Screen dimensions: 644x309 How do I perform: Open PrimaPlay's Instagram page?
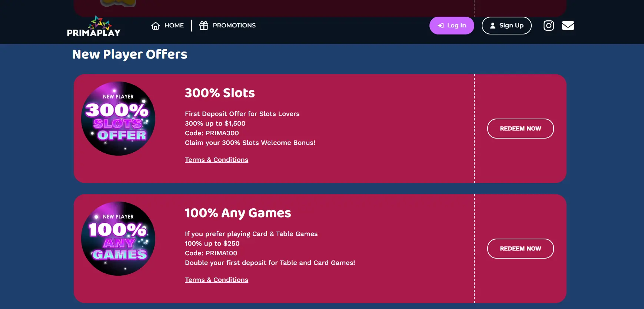(x=549, y=25)
